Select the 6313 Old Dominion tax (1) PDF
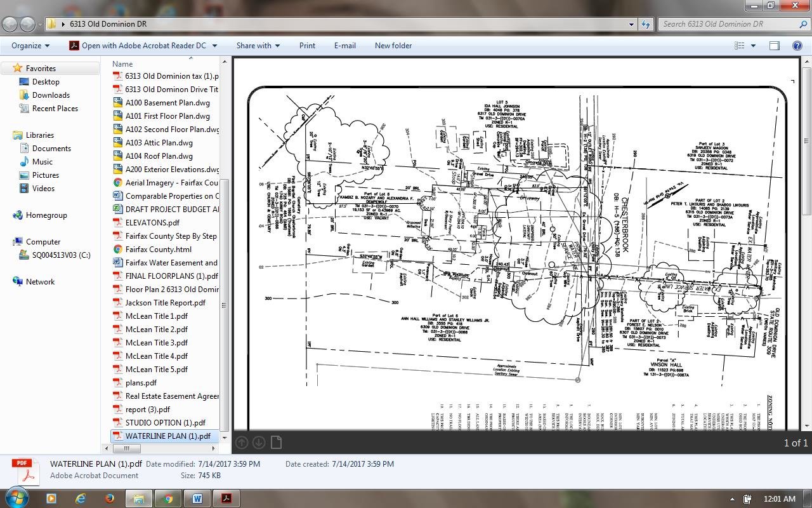This screenshot has height=508, width=812. [166, 76]
